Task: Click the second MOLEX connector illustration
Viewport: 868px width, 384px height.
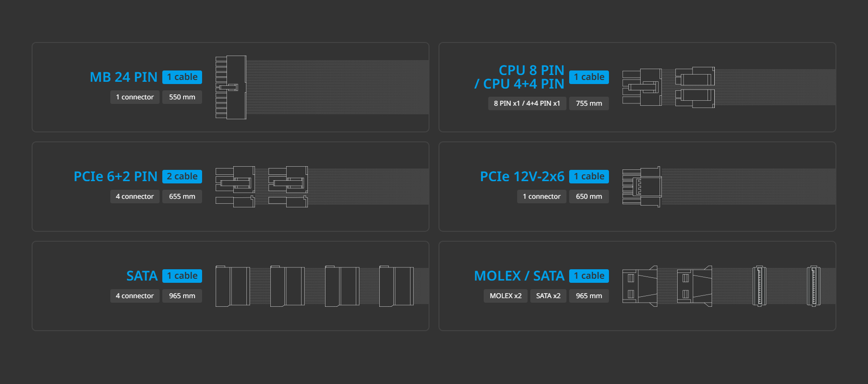Action: (694, 286)
